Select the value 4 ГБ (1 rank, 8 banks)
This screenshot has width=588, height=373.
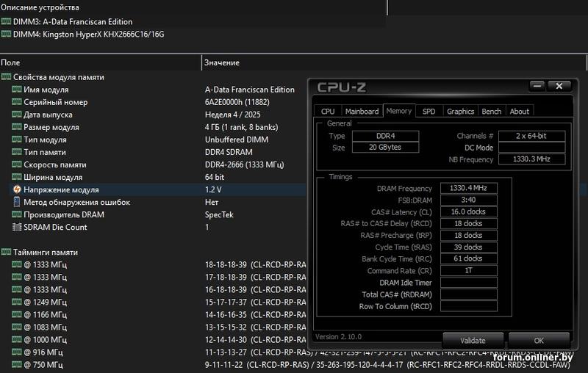[x=242, y=127]
